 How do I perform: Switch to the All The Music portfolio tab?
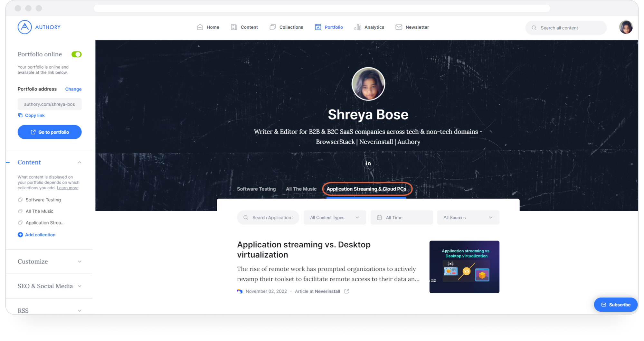pos(301,189)
